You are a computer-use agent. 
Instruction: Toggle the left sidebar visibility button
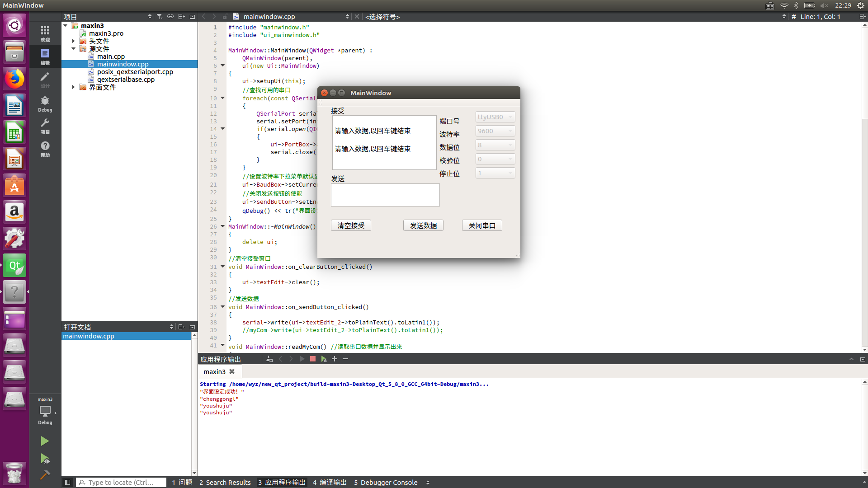(x=67, y=482)
